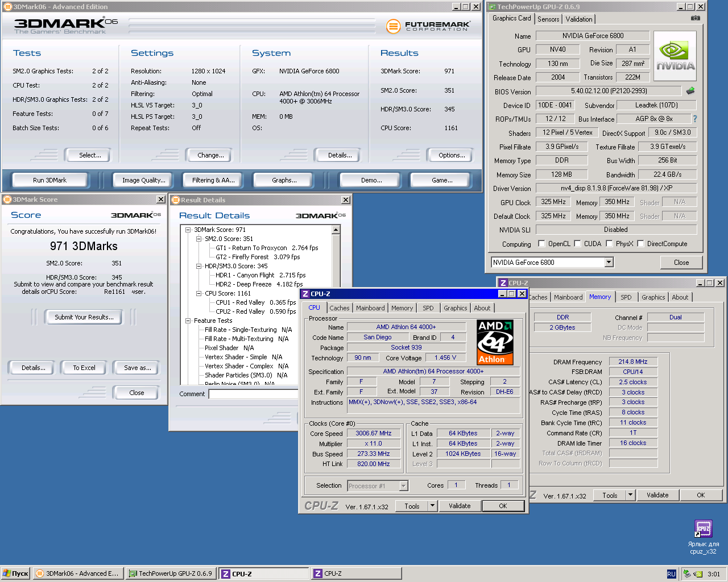
Task: Collapse the CPU Score: 1161 node
Action: coord(199,293)
